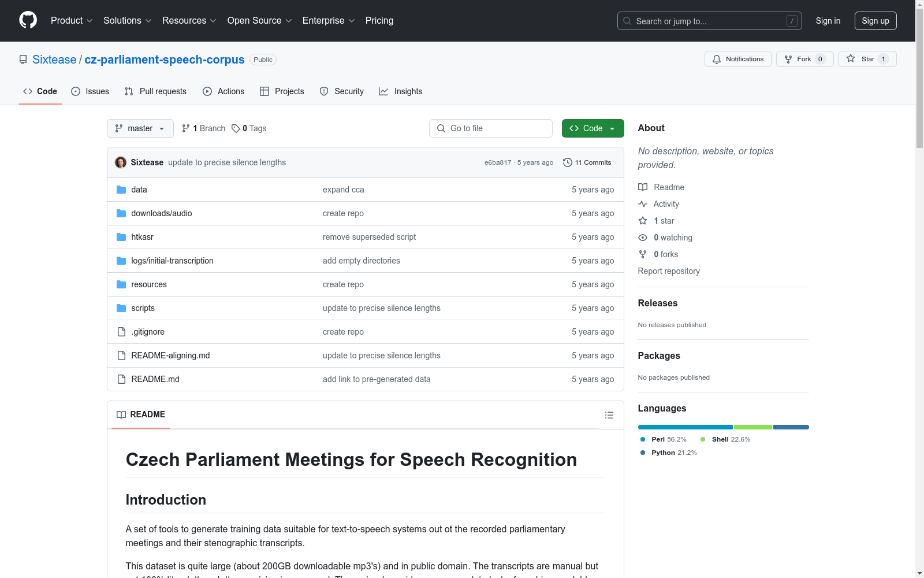Click the Report repository link
Image resolution: width=924 pixels, height=578 pixels.
(x=669, y=271)
